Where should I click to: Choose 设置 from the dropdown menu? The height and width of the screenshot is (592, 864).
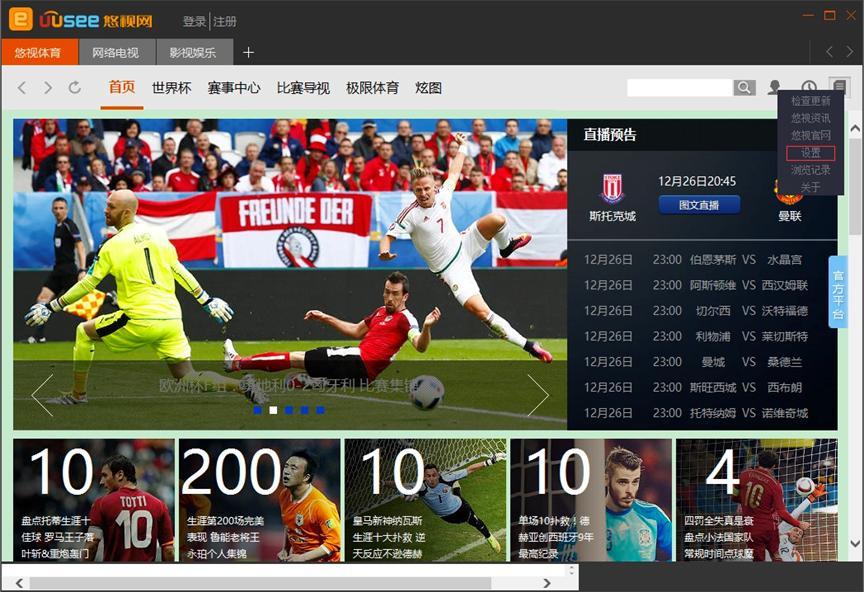811,153
